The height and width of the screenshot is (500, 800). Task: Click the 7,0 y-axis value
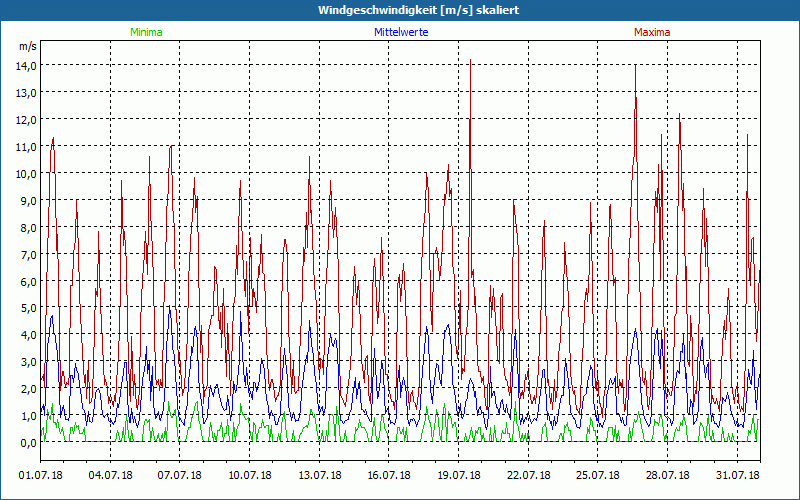point(29,254)
